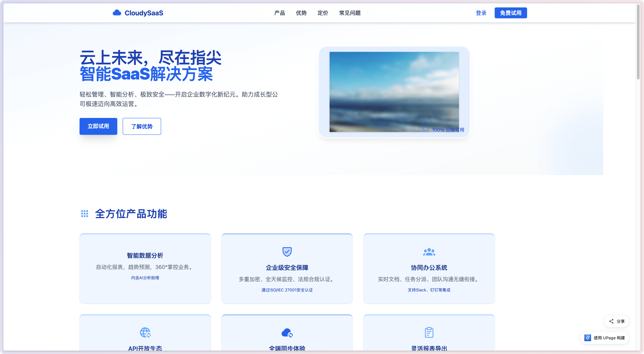
Task: Open the 通过ISO/IEC 27001安全认证 link
Action: pos(287,290)
